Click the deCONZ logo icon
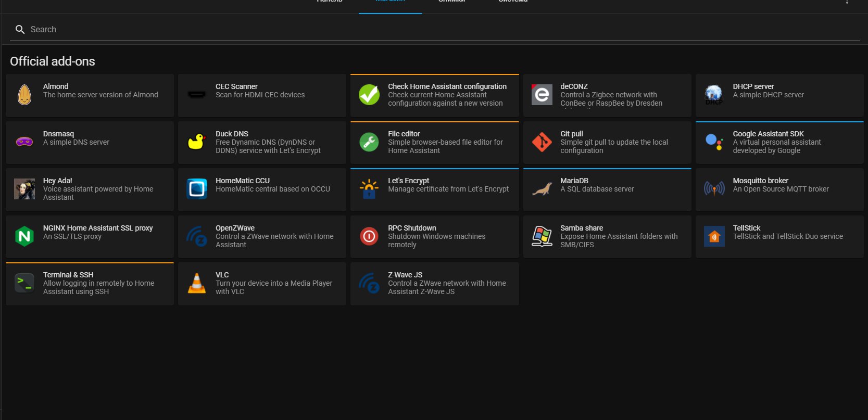 point(542,95)
